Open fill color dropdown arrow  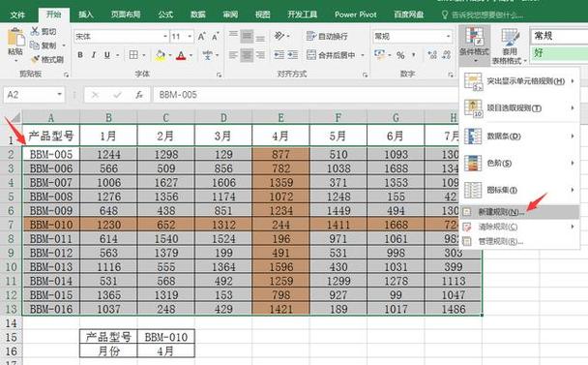(x=170, y=55)
